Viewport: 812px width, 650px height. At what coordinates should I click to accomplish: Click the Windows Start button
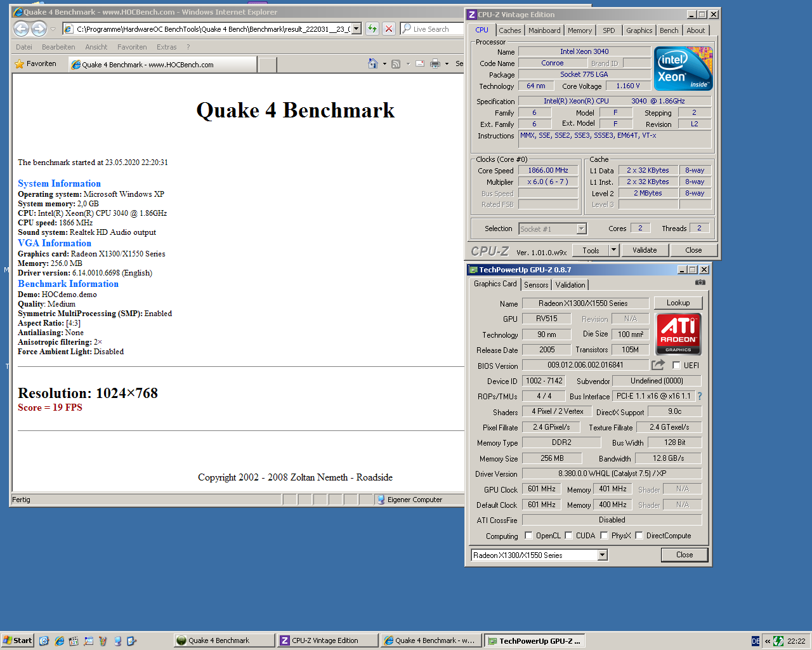pyautogui.click(x=18, y=640)
